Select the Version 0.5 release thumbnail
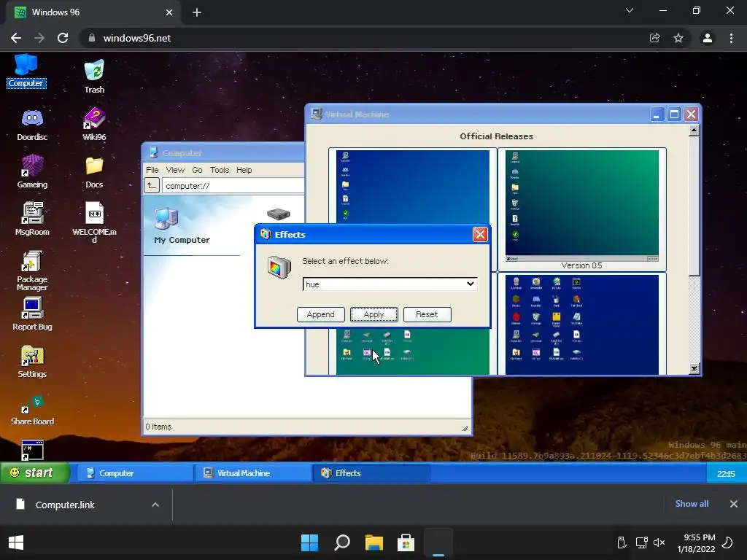Image resolution: width=747 pixels, height=560 pixels. click(x=581, y=209)
